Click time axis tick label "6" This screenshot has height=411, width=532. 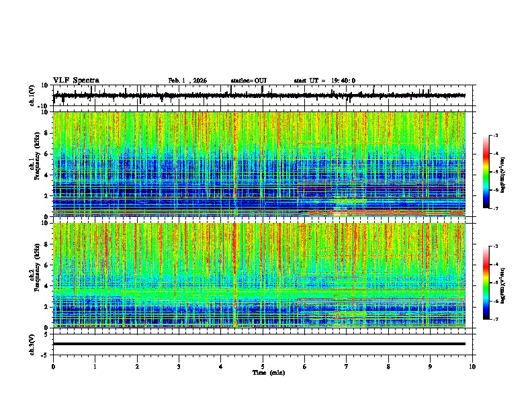point(305,367)
